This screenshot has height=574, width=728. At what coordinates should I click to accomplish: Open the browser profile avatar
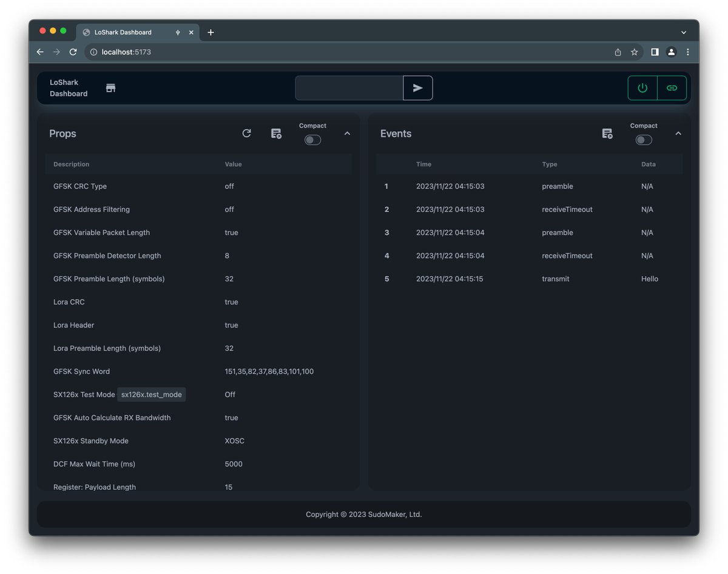pos(671,52)
